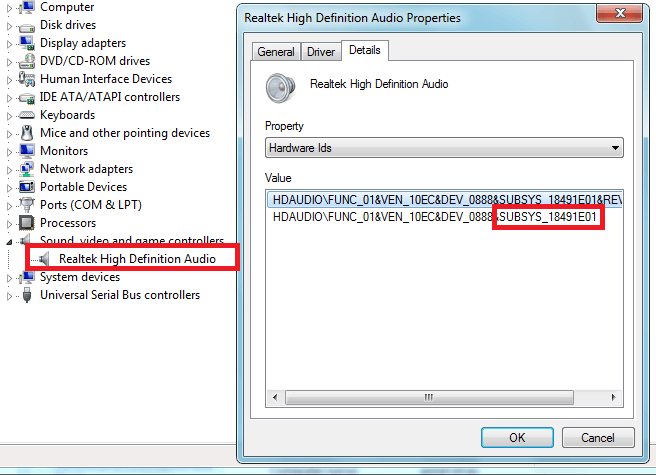This screenshot has height=475, width=656.
Task: Select the Monitors tree item
Action: point(64,151)
